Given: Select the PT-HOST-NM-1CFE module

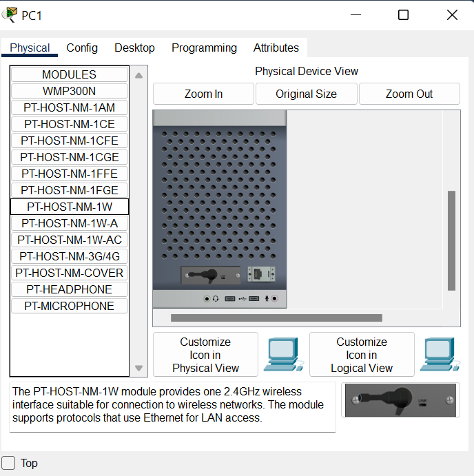Looking at the screenshot, I should click(69, 141).
